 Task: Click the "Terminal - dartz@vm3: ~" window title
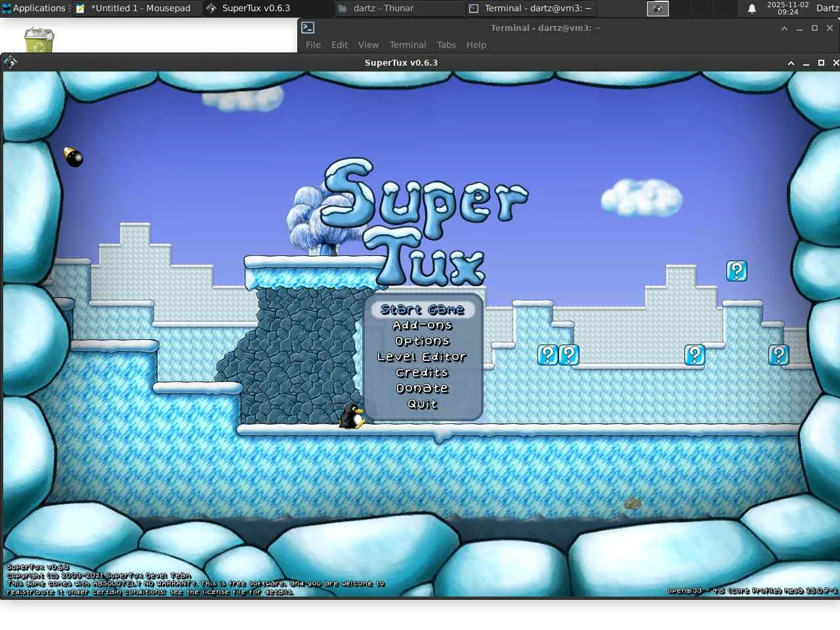tap(545, 28)
